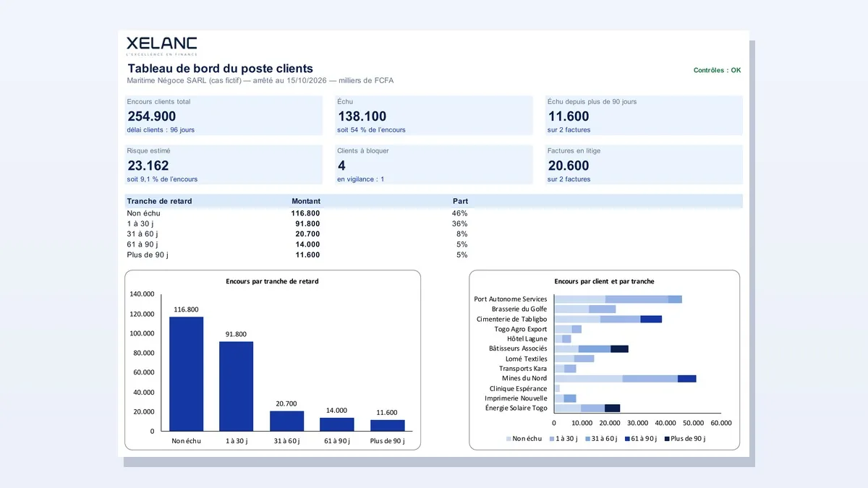868x488 pixels.
Task: Click the 138.100 Échu amount
Action: coord(362,116)
